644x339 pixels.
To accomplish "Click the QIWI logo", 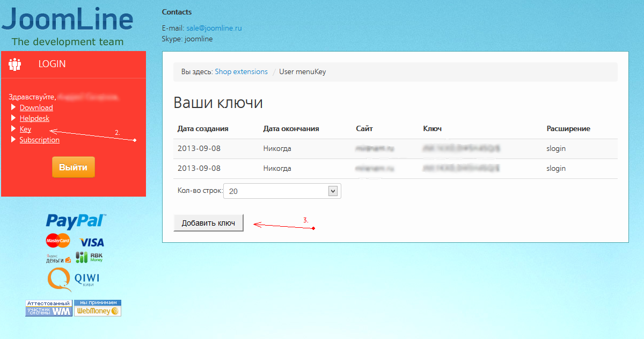I will coord(74,279).
